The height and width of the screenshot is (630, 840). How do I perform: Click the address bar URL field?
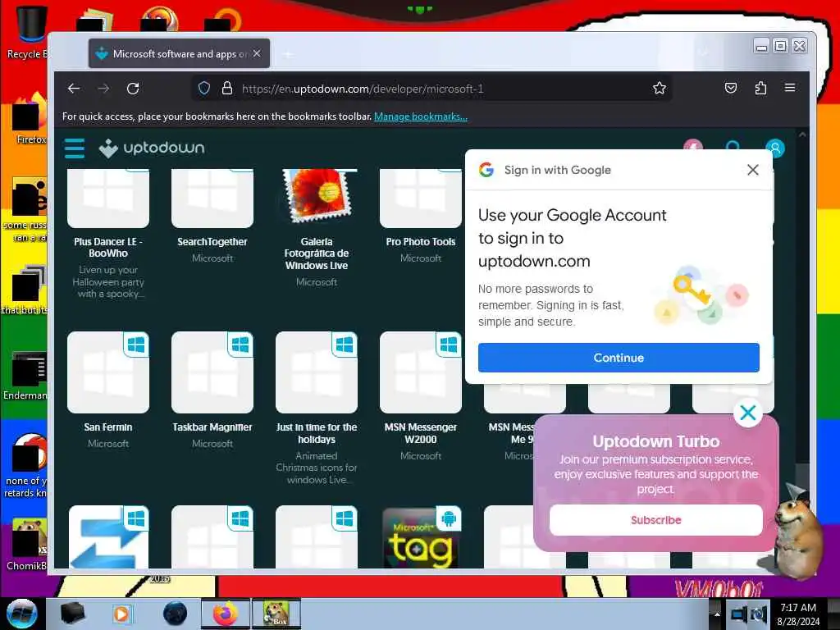pyautogui.click(x=431, y=89)
